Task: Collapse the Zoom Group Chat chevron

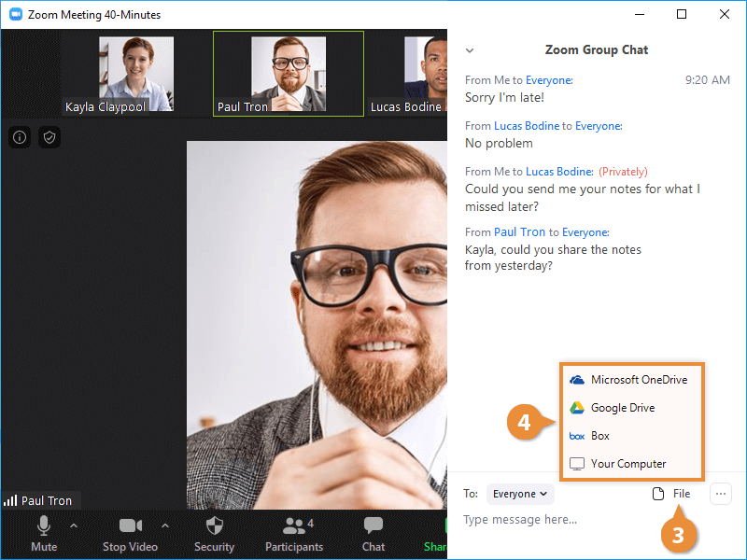Action: point(470,50)
